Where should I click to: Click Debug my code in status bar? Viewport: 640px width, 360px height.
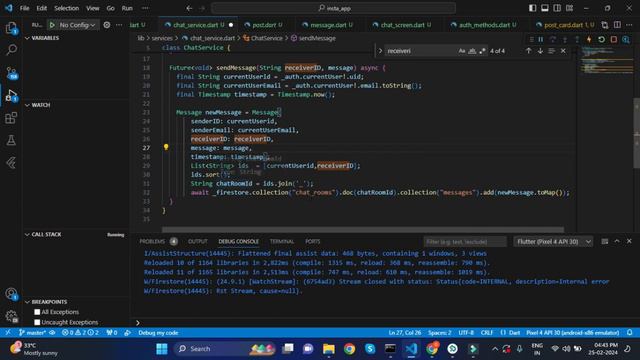158,333
